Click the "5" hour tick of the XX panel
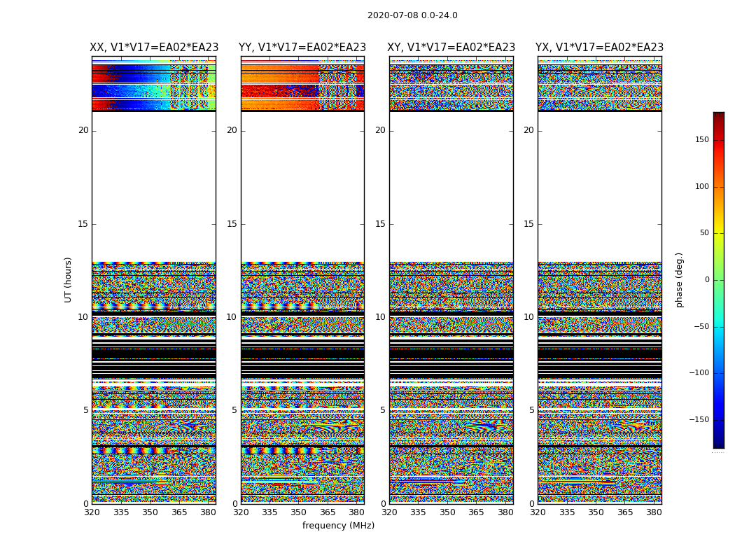The image size is (735, 560). pyautogui.click(x=86, y=410)
